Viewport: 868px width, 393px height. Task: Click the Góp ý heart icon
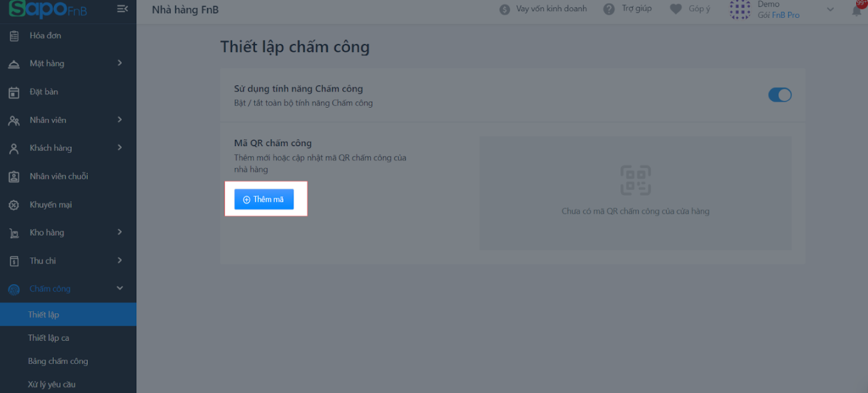coord(676,9)
